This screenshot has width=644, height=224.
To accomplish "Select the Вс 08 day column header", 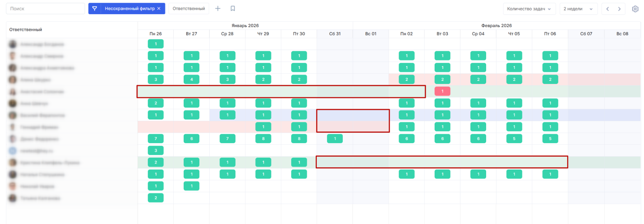I will pos(622,34).
